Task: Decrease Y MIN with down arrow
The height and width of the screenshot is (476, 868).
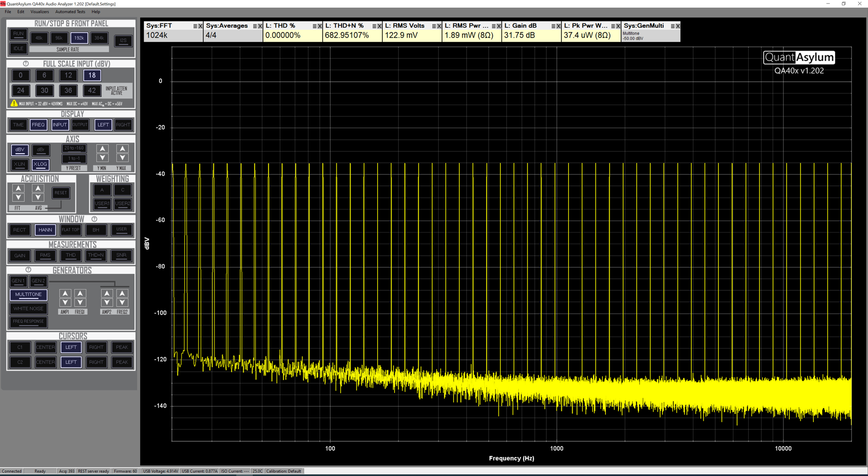Action: click(x=102, y=158)
